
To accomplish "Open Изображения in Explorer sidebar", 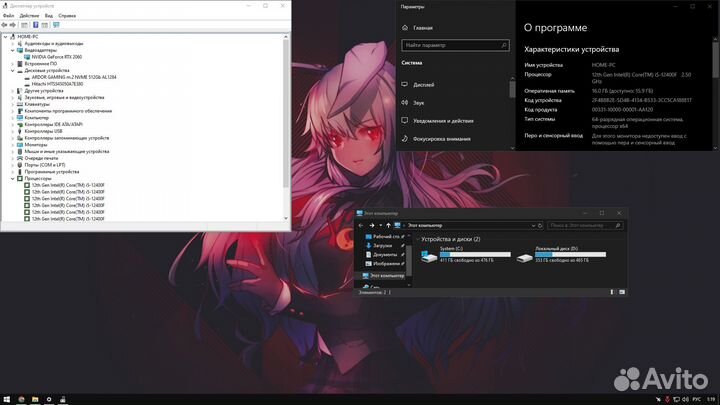I will point(385,264).
